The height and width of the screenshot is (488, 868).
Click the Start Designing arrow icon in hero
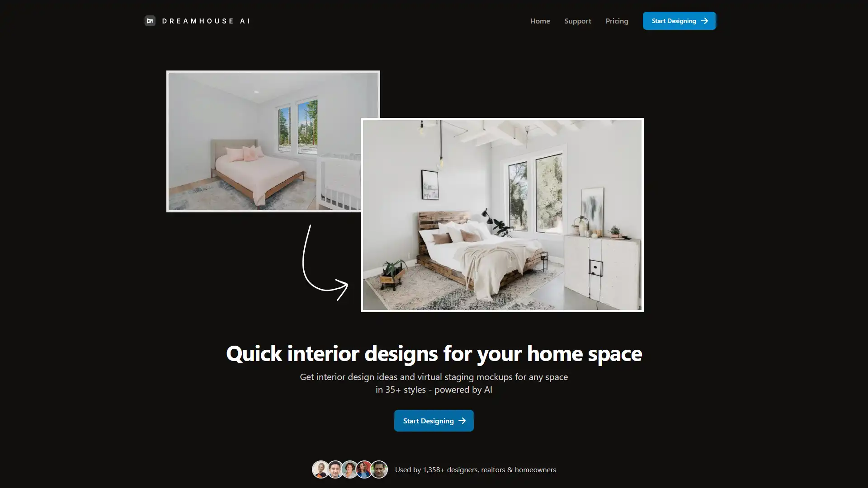462,421
